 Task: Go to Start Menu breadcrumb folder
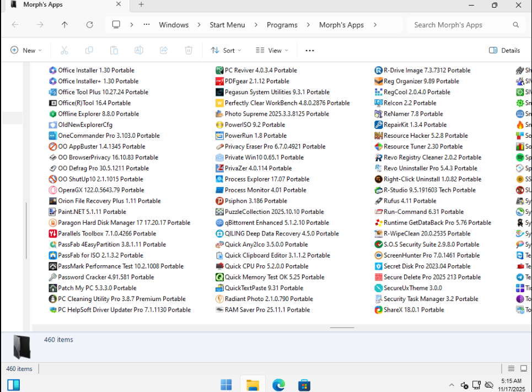(x=227, y=25)
